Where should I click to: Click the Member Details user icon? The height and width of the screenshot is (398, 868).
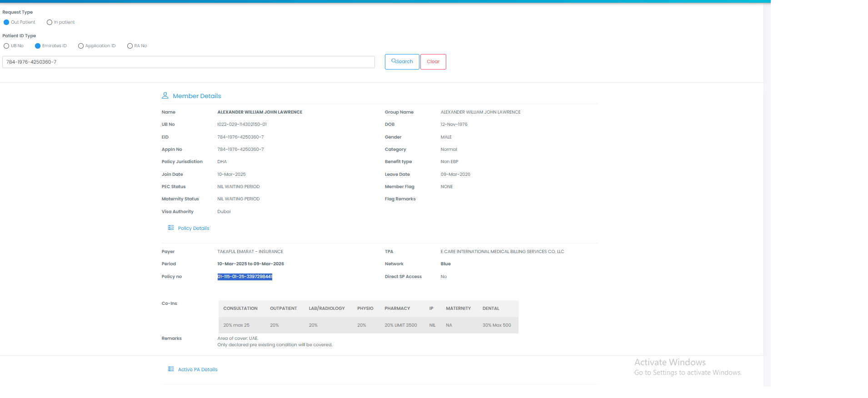(x=165, y=96)
